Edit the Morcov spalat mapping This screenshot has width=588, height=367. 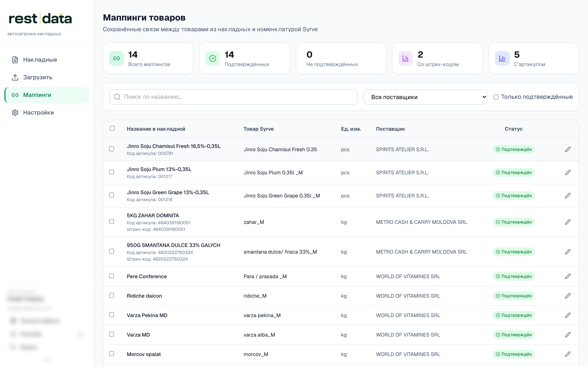coord(568,354)
